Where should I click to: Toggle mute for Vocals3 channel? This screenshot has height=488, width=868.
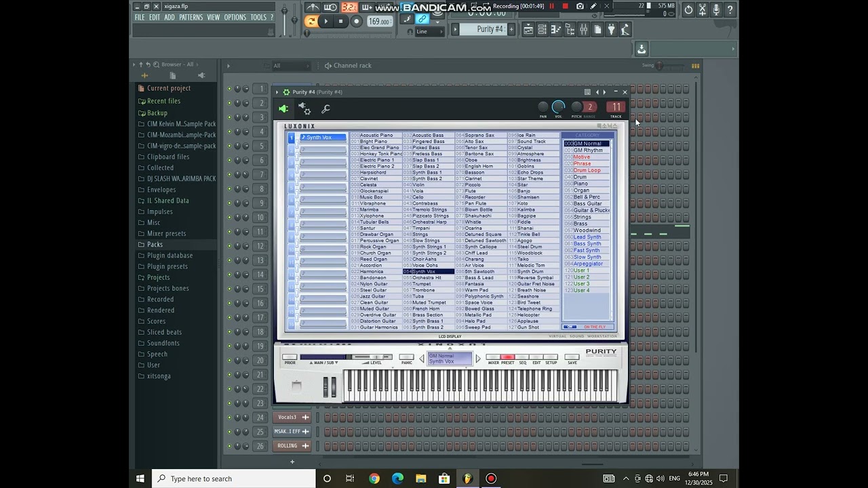coord(229,418)
